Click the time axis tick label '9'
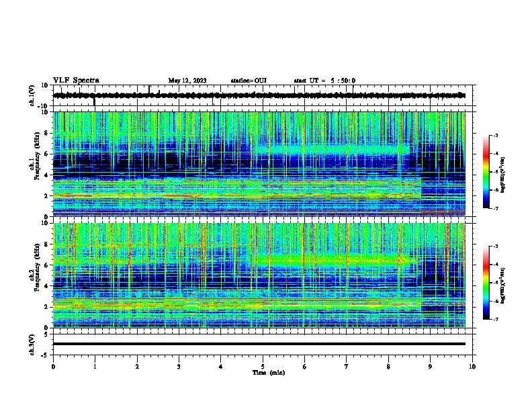 430,367
